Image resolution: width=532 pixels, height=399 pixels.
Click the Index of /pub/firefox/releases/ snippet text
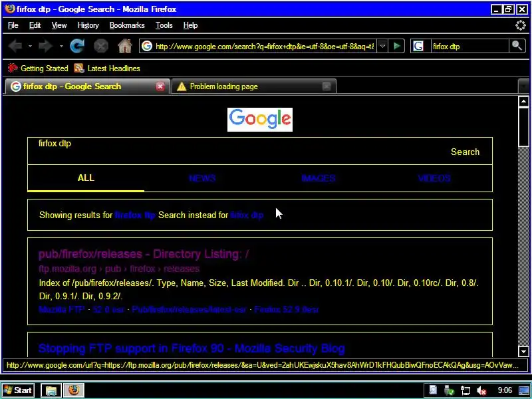[x=259, y=289]
